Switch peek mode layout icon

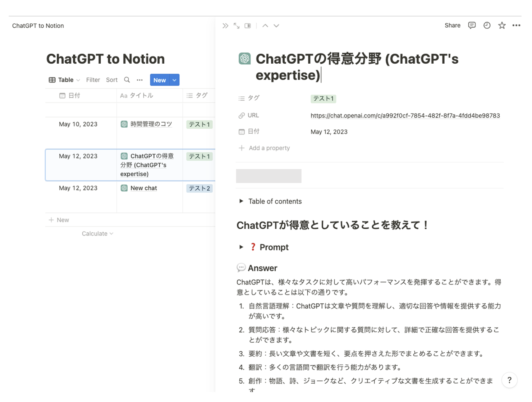[x=248, y=26]
